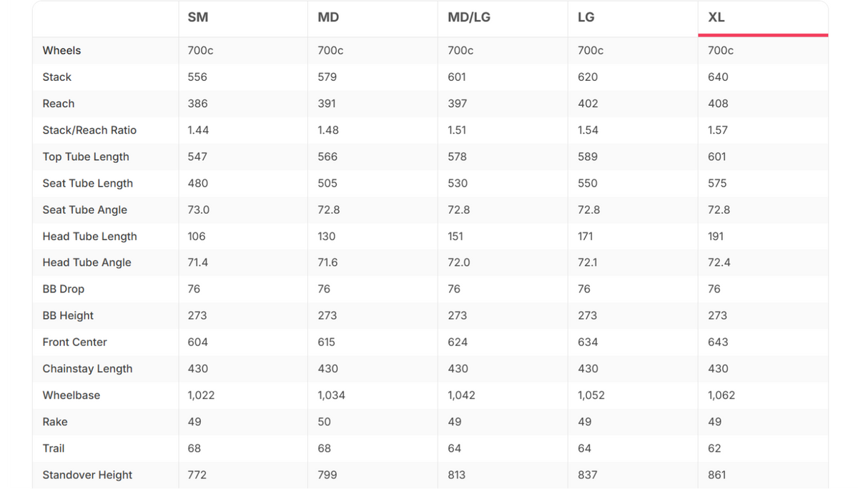Click the LG head tube length 171
This screenshot has height=489, width=868.
pos(586,236)
